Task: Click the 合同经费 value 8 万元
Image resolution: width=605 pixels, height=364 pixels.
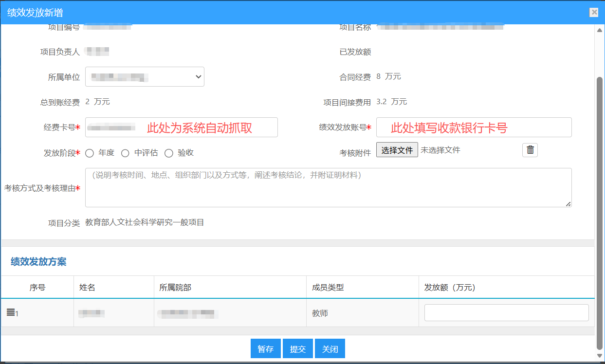Action: [x=388, y=76]
